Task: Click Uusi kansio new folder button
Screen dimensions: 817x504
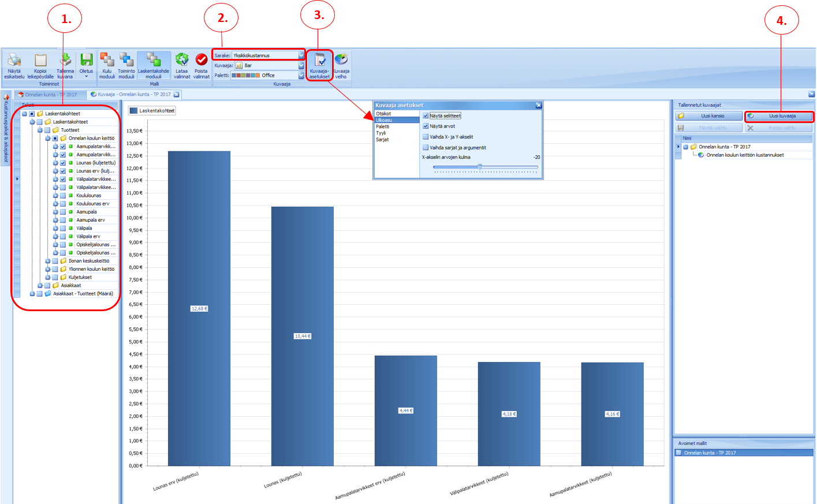Action: click(709, 116)
